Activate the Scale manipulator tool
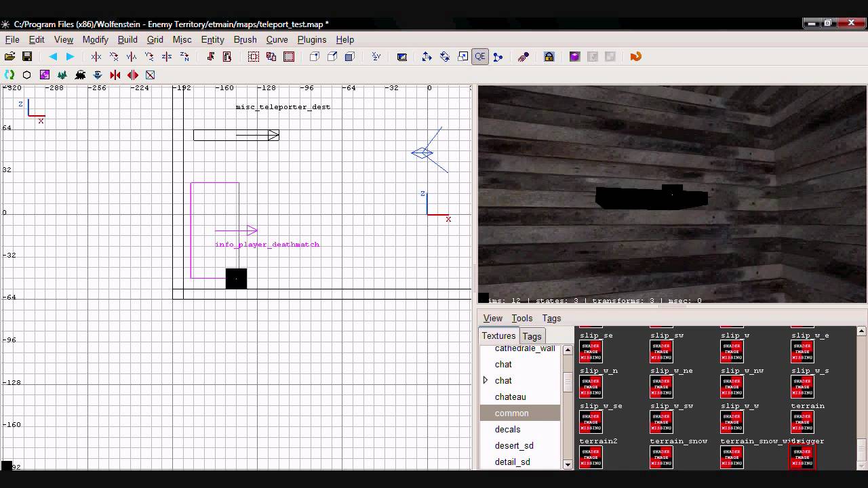The image size is (868, 488). pos(462,57)
